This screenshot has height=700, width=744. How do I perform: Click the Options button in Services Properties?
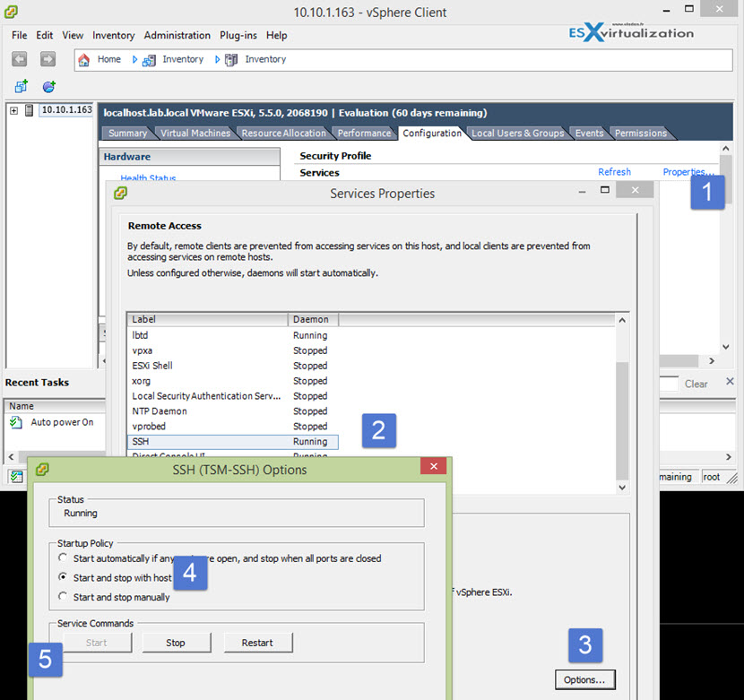point(584,679)
